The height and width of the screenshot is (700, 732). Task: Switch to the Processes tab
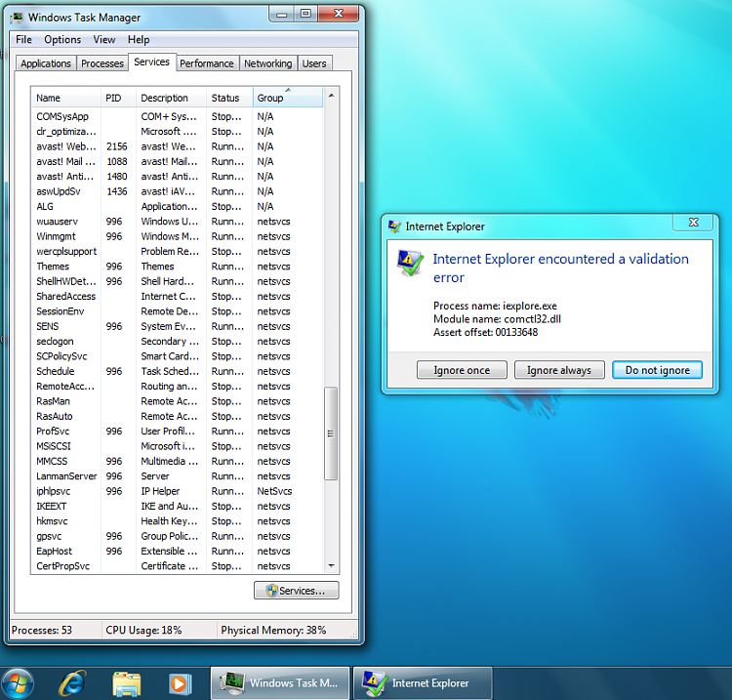(102, 63)
